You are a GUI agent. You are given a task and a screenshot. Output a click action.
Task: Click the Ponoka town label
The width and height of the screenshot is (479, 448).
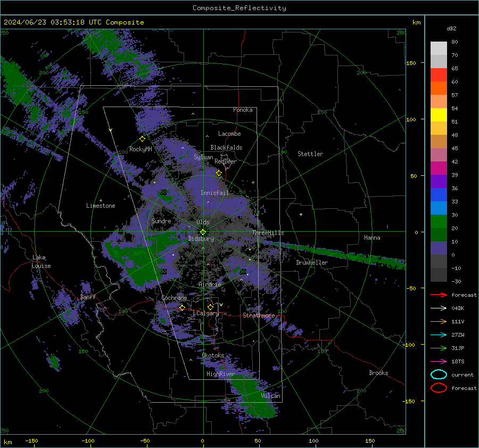tap(243, 110)
